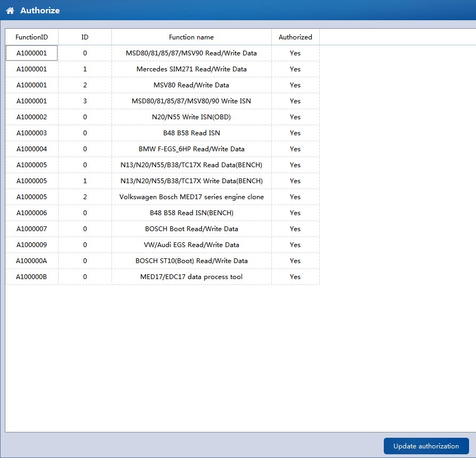Sort by the FunctionID column header

pos(31,37)
